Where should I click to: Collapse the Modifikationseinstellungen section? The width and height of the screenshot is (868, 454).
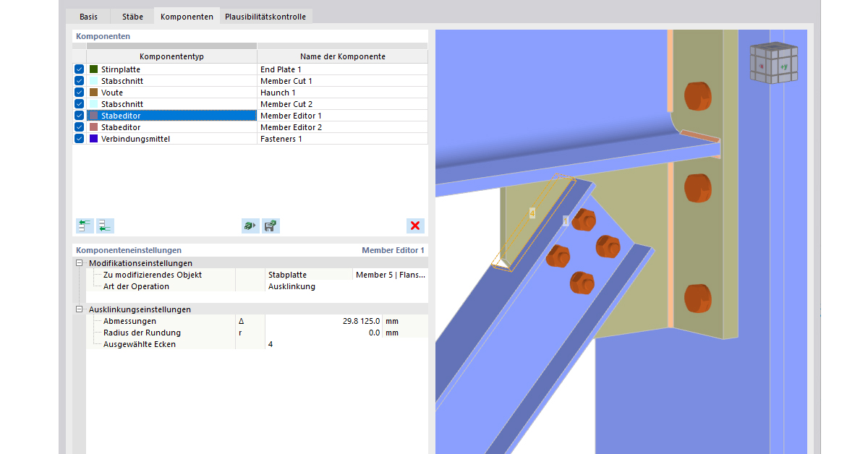click(x=80, y=263)
